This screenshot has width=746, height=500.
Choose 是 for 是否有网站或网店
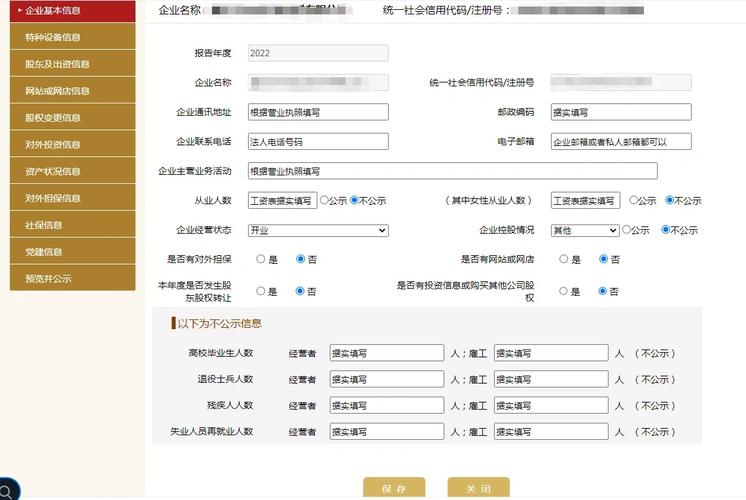pyautogui.click(x=563, y=259)
